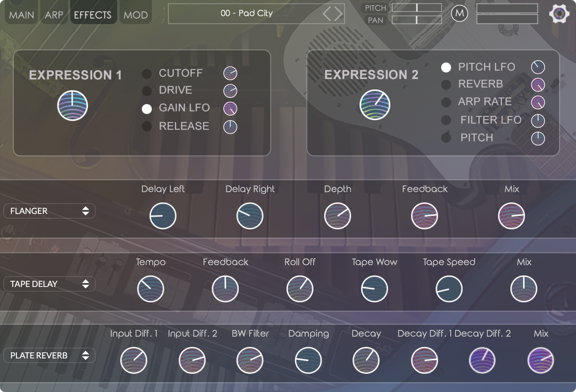The image size is (576, 392).
Task: Go to previous preset with left arrow
Action: [327, 14]
